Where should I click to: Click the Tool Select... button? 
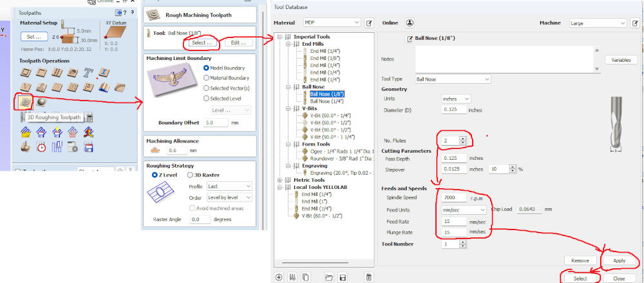202,43
